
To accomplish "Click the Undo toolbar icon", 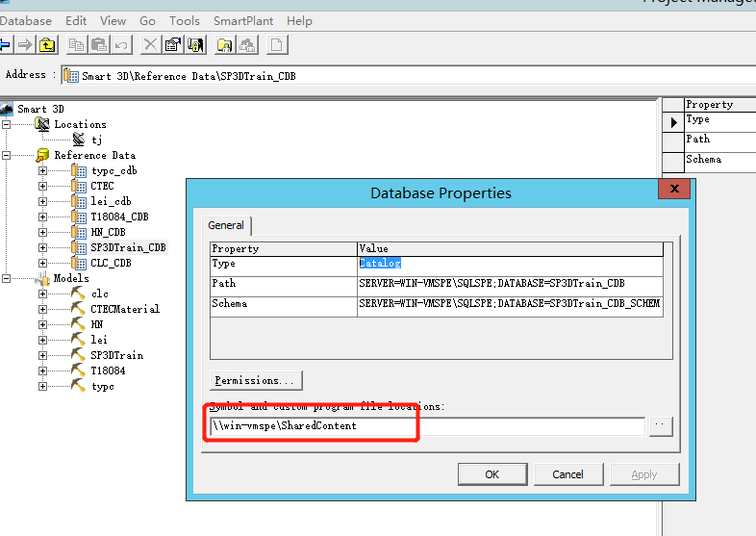I will coord(121,45).
